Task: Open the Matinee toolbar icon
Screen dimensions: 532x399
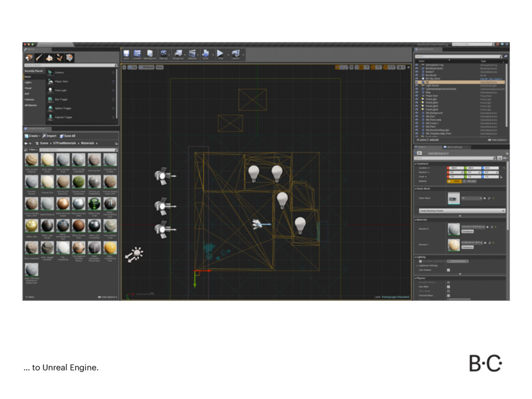Action: click(192, 54)
